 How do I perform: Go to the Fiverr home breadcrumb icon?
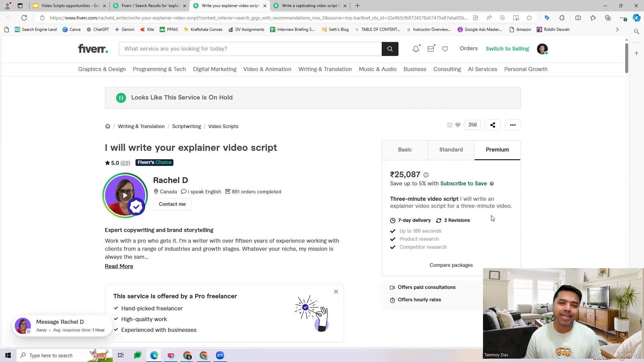click(107, 126)
